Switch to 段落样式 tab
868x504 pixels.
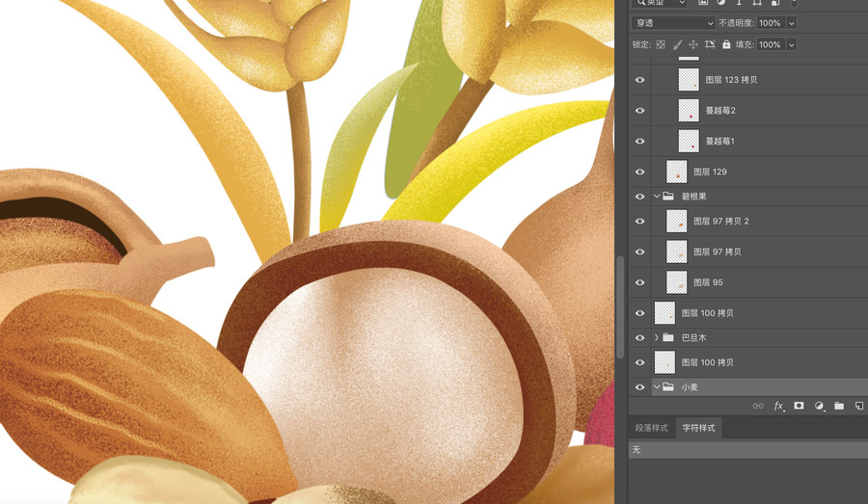pyautogui.click(x=652, y=428)
